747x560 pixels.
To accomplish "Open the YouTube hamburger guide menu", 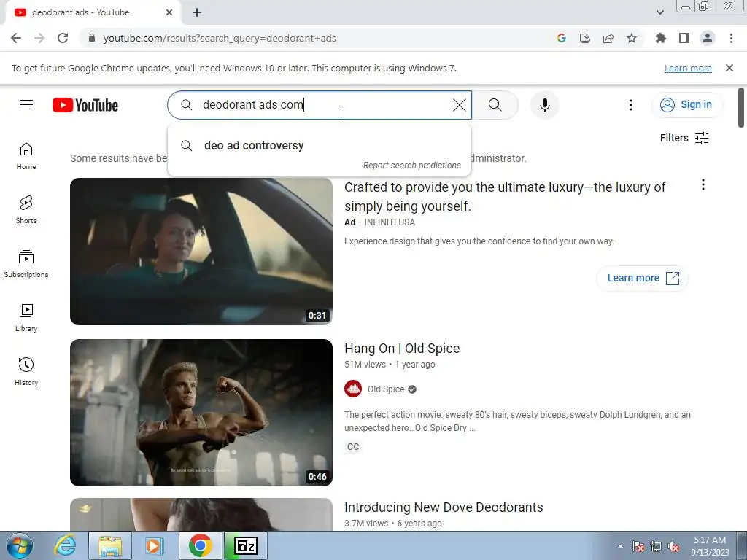I will point(26,105).
